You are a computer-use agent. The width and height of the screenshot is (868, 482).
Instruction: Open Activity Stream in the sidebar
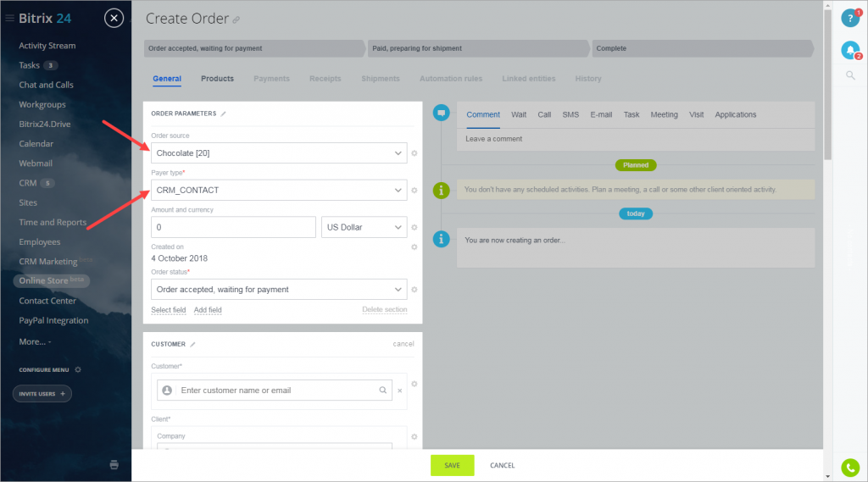[47, 46]
